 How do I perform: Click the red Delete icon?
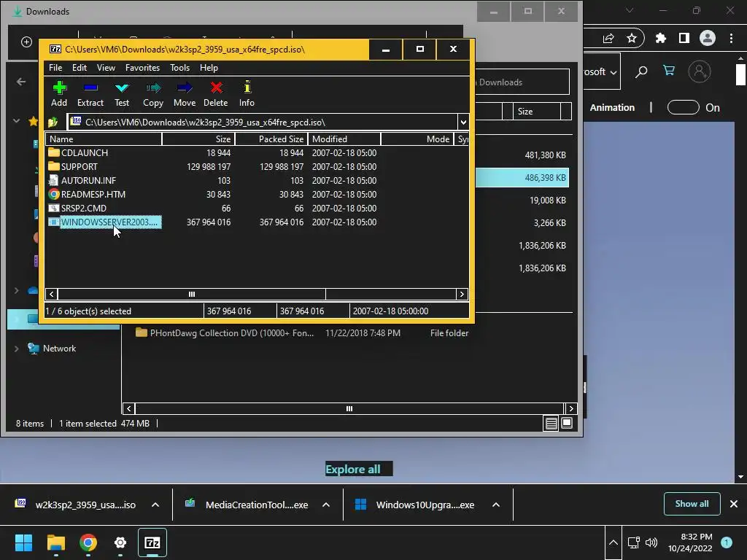pyautogui.click(x=216, y=94)
